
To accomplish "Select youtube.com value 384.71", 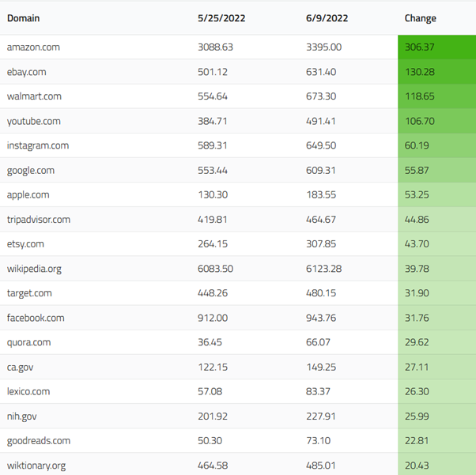I will pos(213,121).
